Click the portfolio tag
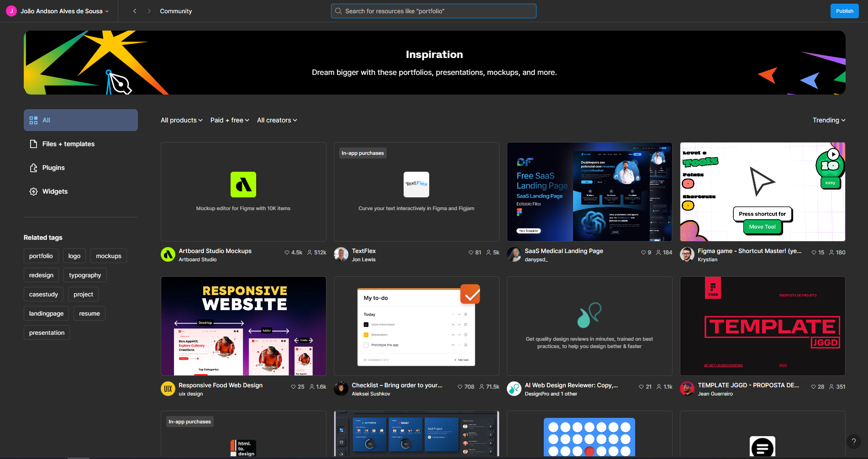The height and width of the screenshot is (459, 868). tap(41, 256)
